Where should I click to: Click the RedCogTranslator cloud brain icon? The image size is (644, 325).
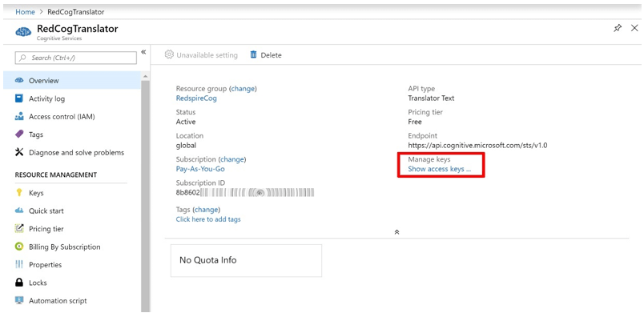pyautogui.click(x=23, y=31)
